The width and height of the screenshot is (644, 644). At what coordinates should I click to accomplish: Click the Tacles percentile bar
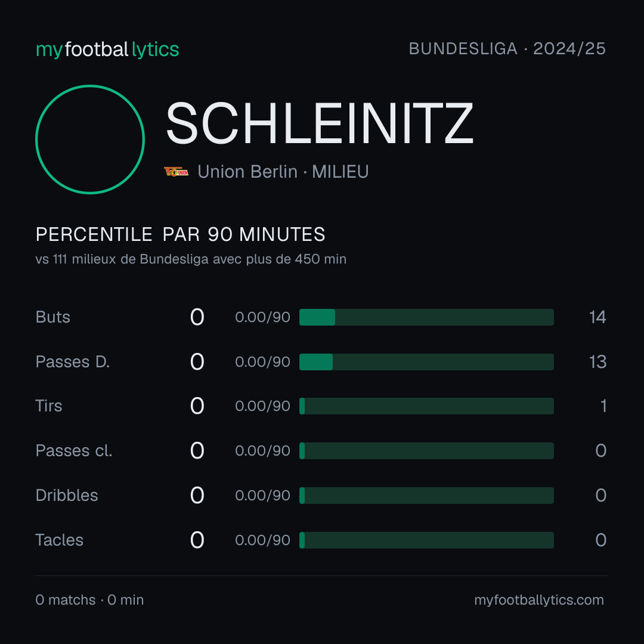click(426, 540)
